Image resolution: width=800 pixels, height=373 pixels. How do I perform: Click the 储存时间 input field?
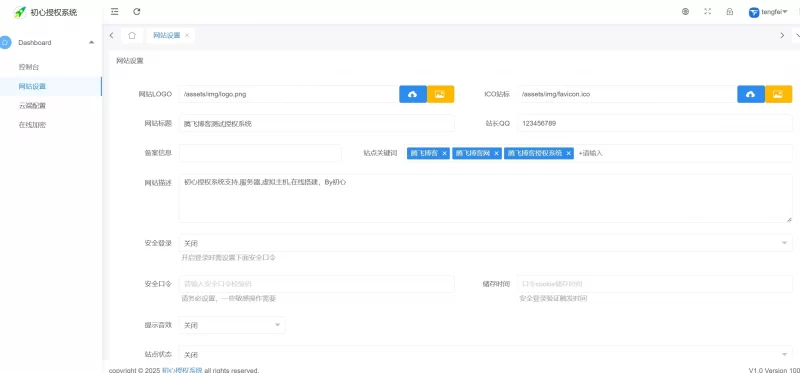click(x=655, y=284)
